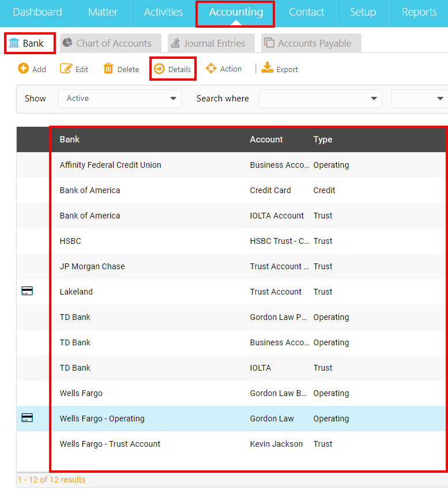Viewport: 448px width, 490px height.
Task: Open the Matter menu
Action: pos(103,12)
